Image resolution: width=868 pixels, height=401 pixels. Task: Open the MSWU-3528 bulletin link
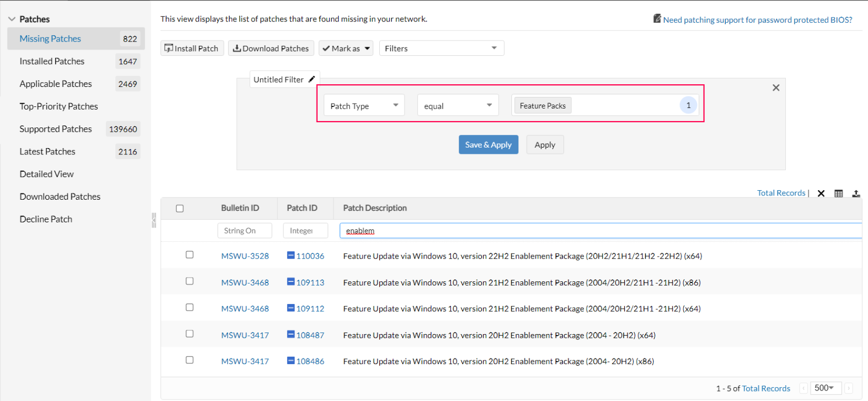(x=245, y=256)
